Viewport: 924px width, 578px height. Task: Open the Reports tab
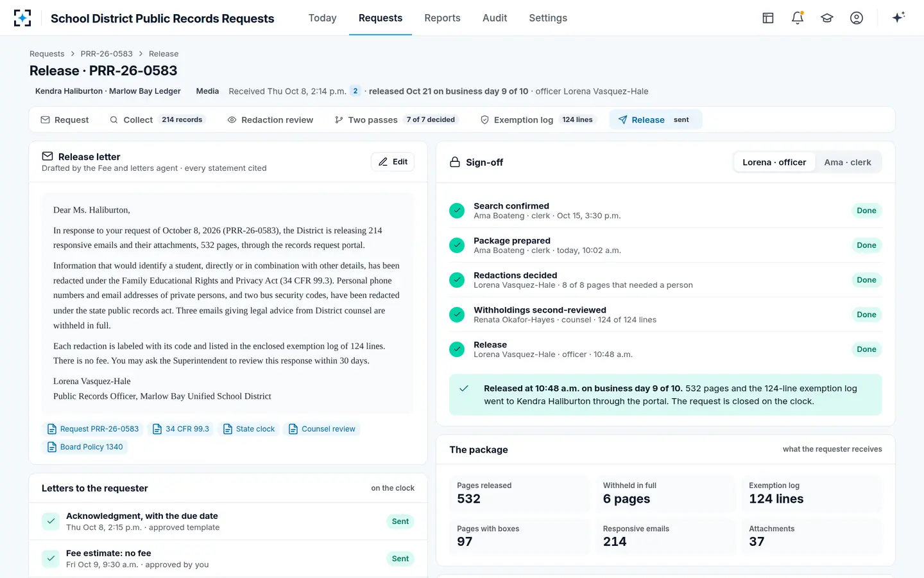pyautogui.click(x=443, y=18)
